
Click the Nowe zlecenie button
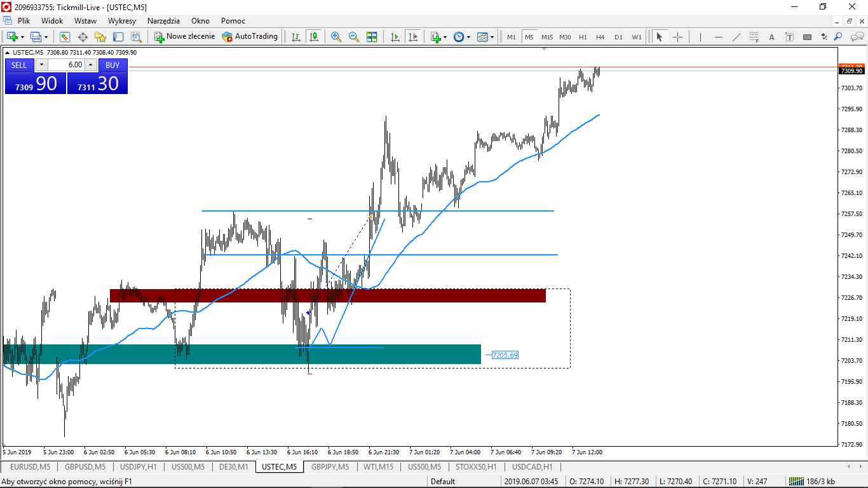185,37
